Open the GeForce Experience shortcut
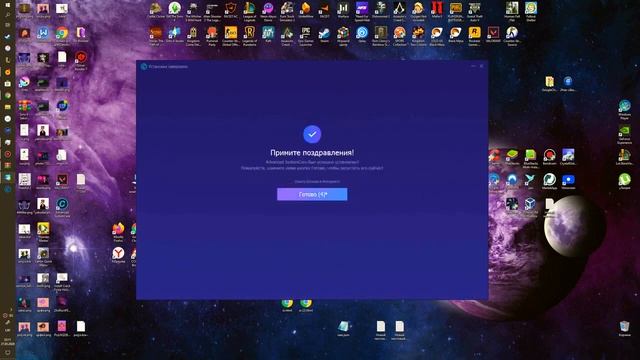640x360 pixels. click(624, 135)
